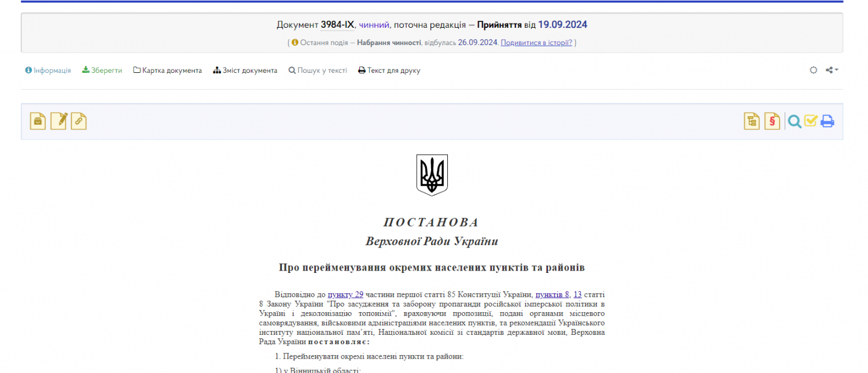Viewport: 868px width, 373px height.
Task: Show Зміст документа
Action: [245, 71]
